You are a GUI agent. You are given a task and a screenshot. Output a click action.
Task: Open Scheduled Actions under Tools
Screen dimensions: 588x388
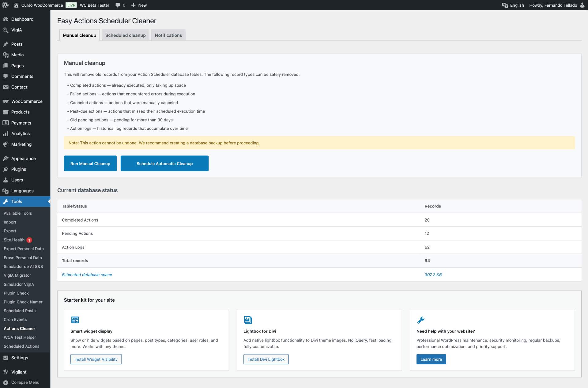21,346
